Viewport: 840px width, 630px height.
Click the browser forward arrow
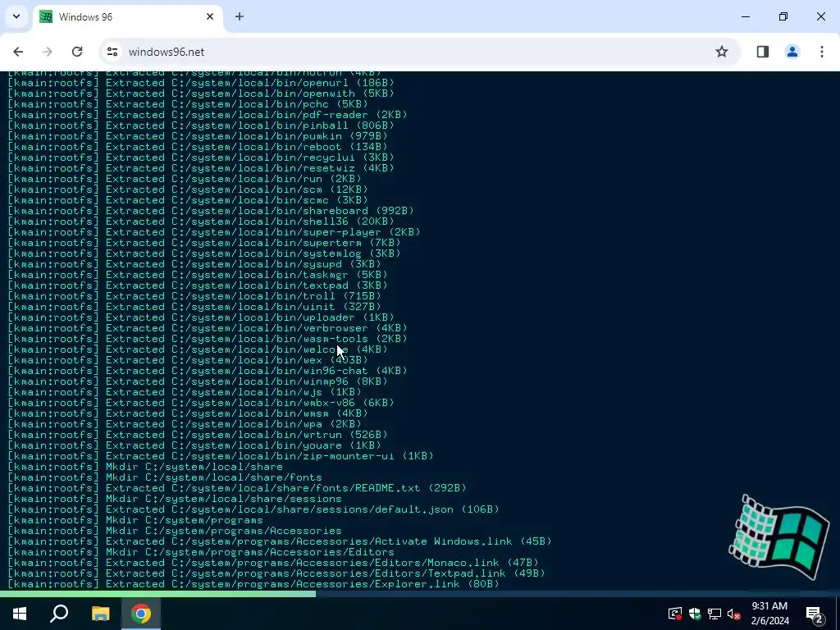pyautogui.click(x=47, y=52)
